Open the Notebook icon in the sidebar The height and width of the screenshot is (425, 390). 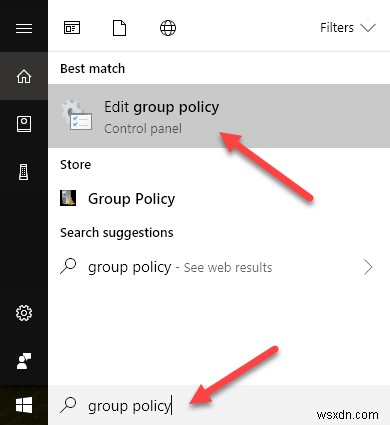tap(24, 124)
